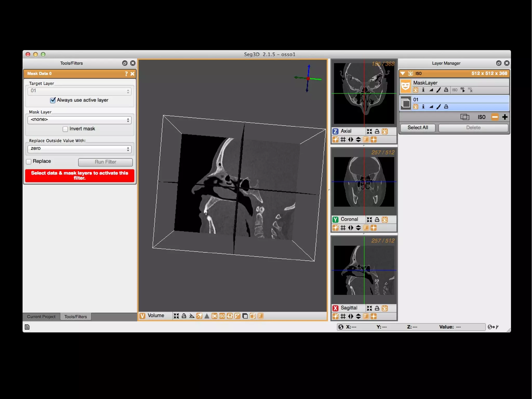Tick the Replace checkbox
This screenshot has width=532, height=399.
point(29,161)
